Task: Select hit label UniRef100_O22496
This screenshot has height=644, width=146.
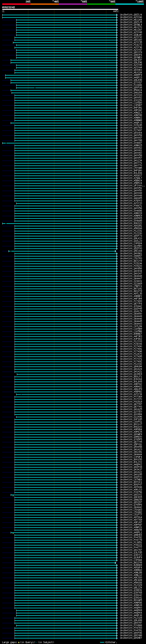Action: [131, 417]
